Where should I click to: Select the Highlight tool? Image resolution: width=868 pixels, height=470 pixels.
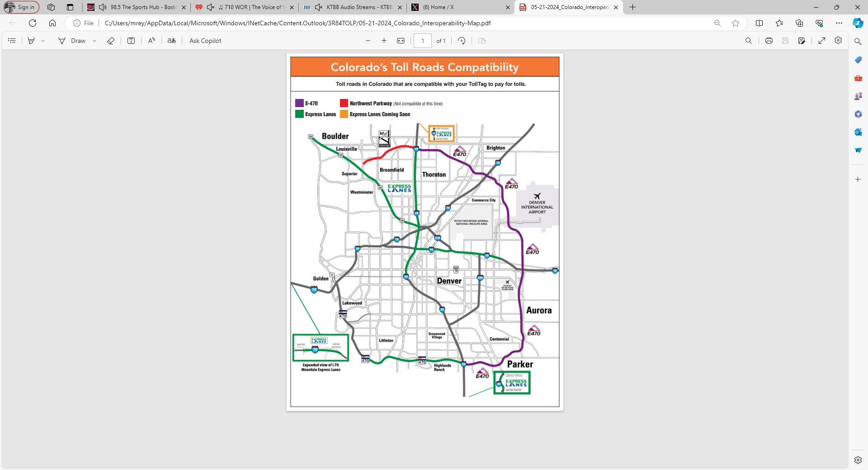coord(31,41)
